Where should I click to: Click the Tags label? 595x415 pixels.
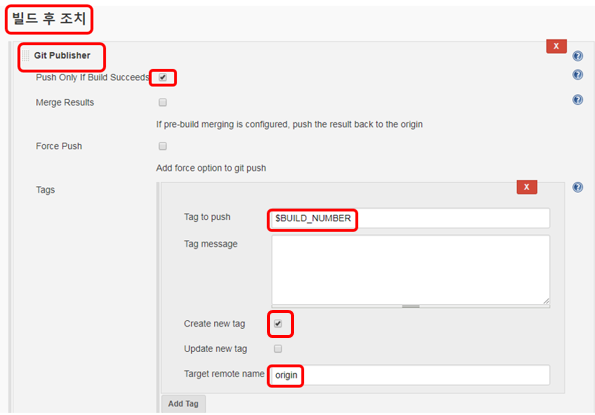[46, 190]
